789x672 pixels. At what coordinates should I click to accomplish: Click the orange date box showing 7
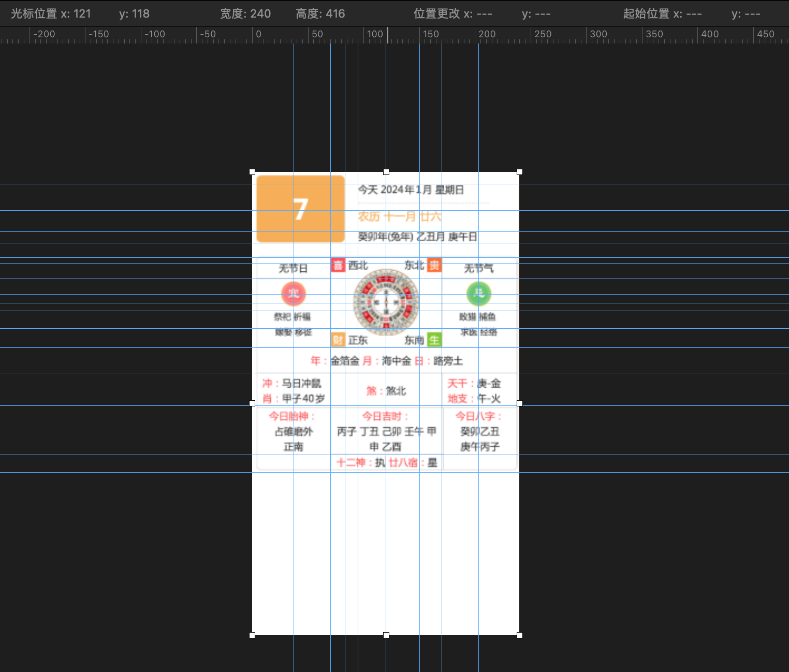[301, 209]
